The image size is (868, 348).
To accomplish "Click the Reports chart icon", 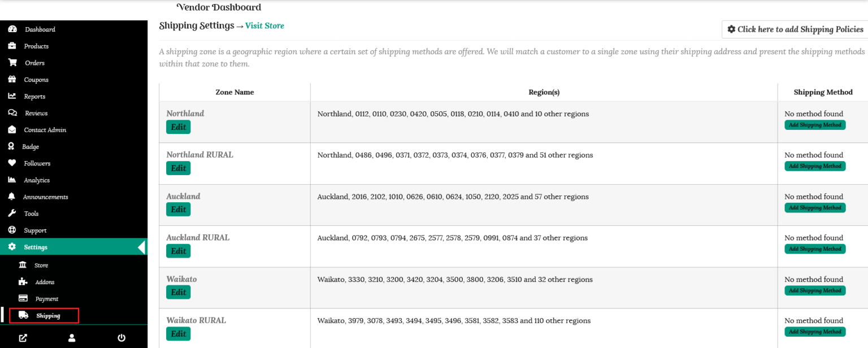I will tap(12, 96).
